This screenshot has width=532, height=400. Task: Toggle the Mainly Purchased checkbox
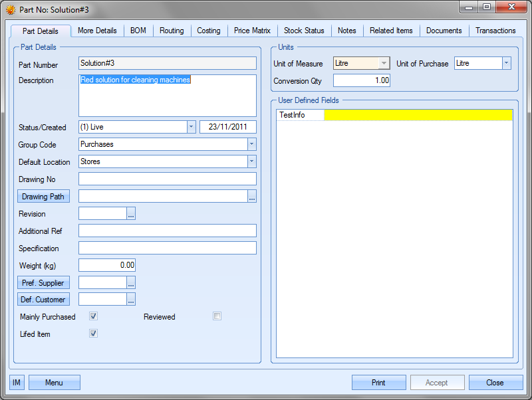point(94,316)
